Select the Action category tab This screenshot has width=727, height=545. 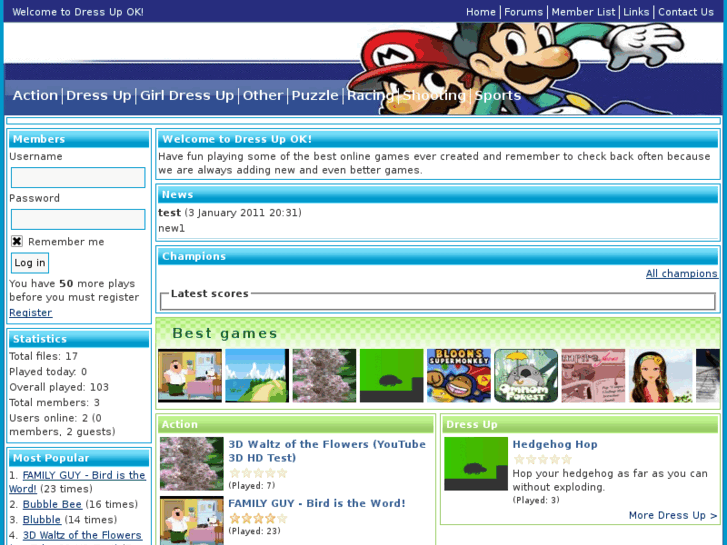click(35, 96)
